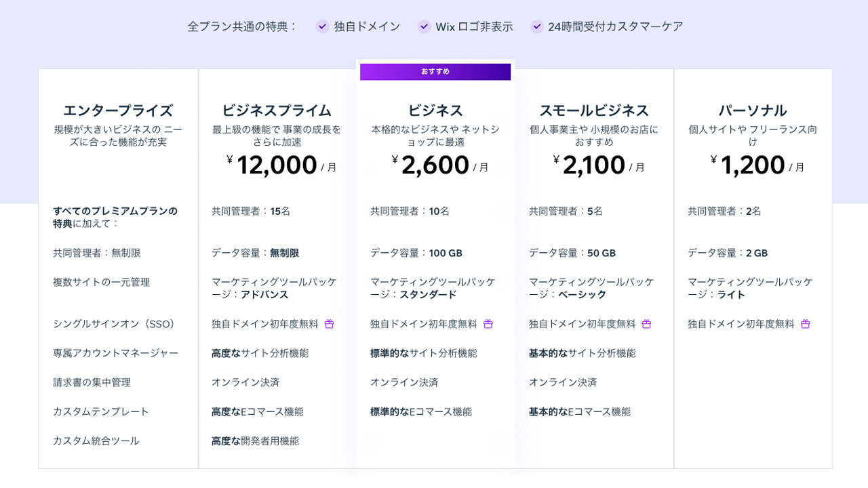Click checkmark icon beside Wix ロゴ非表示
Screen dimensions: 868x488
(x=424, y=26)
